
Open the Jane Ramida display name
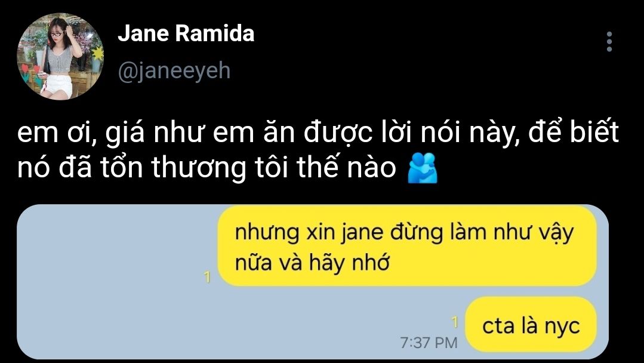186,33
